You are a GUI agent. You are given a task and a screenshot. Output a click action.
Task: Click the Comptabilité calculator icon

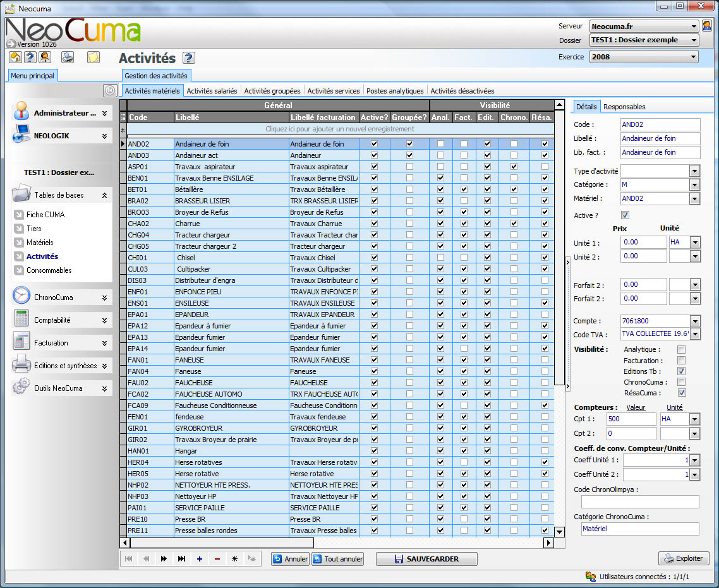click(x=21, y=318)
